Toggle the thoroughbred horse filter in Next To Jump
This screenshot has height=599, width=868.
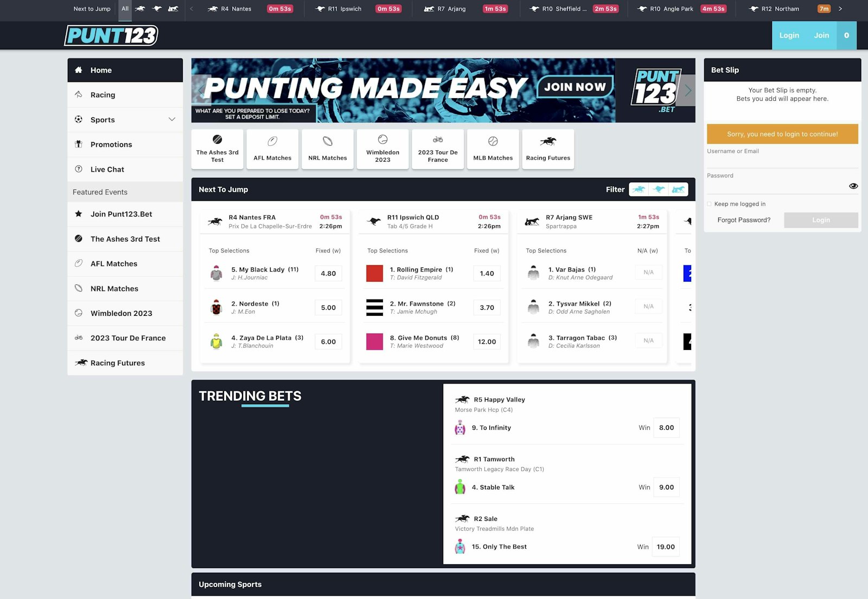pos(639,189)
